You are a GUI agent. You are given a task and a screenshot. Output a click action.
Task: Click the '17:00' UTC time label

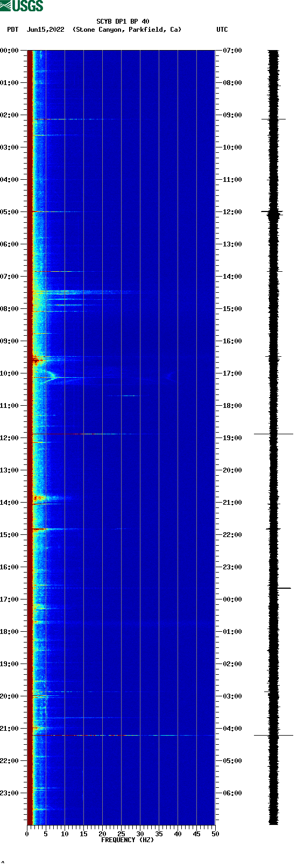click(232, 373)
